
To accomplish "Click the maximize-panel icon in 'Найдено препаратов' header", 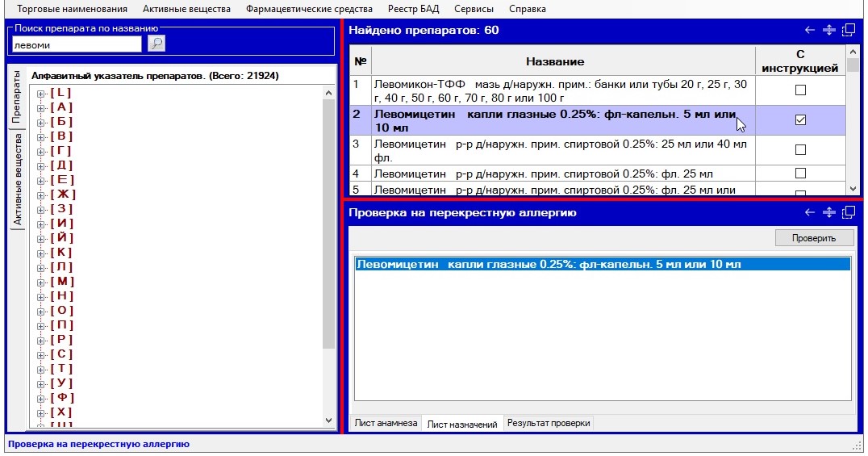I will [x=848, y=30].
